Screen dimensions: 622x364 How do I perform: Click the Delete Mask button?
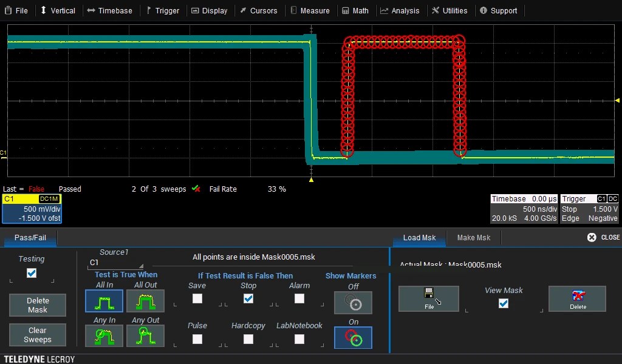[x=38, y=305]
